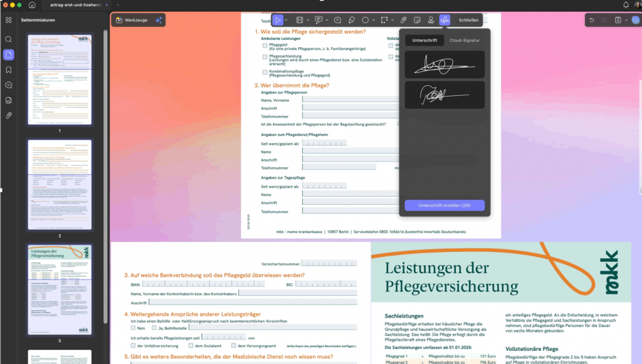Tick the Ja, Beihilfestelle checkbox
Image resolution: width=642 pixels, height=364 pixels.
click(x=154, y=328)
